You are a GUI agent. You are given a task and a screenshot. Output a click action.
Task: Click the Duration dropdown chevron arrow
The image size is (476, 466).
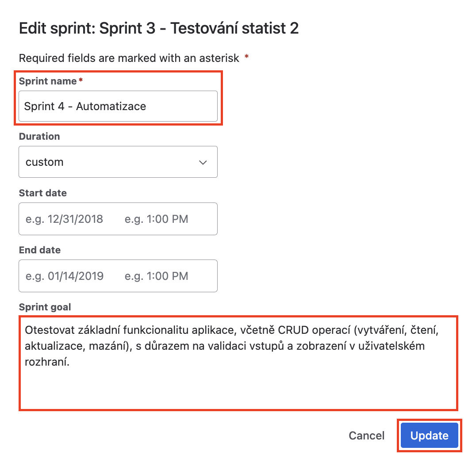click(x=203, y=162)
